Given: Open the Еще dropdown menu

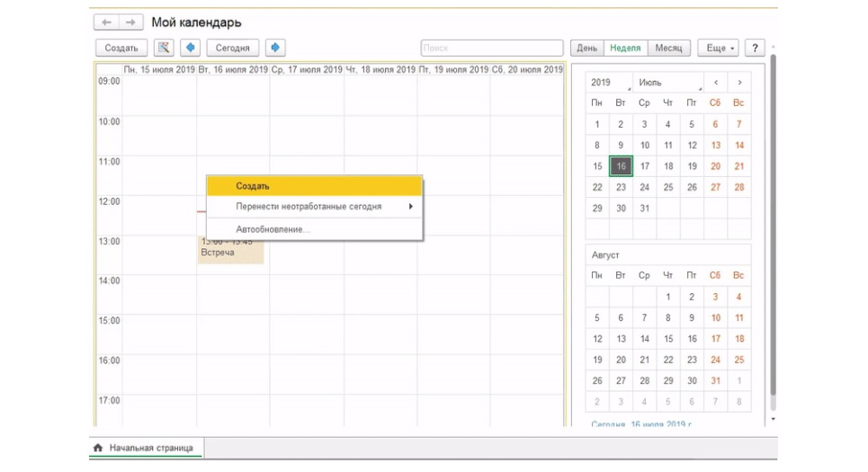Looking at the screenshot, I should (720, 48).
